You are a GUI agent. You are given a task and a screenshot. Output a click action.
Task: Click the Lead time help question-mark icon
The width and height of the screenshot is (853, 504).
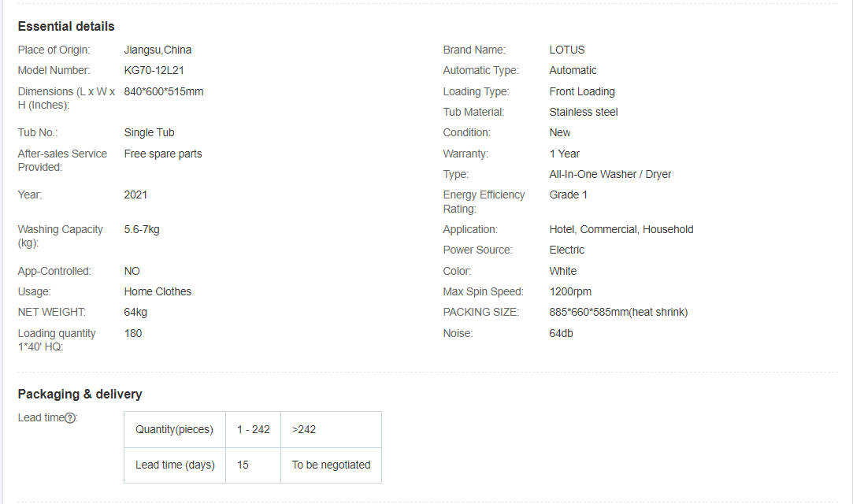coord(70,418)
